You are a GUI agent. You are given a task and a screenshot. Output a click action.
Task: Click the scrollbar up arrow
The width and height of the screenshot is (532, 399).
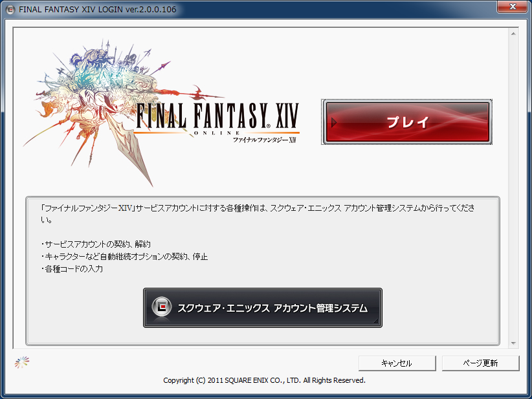coord(513,34)
